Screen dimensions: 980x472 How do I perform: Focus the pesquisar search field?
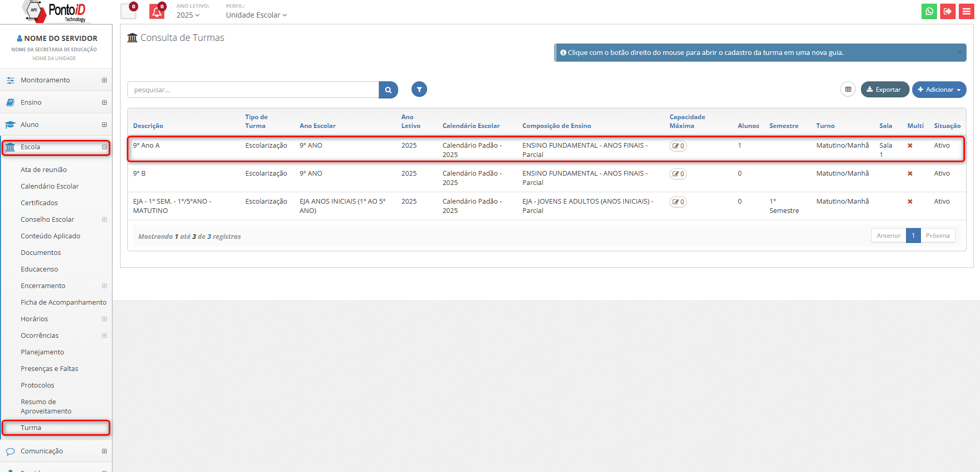click(x=253, y=90)
